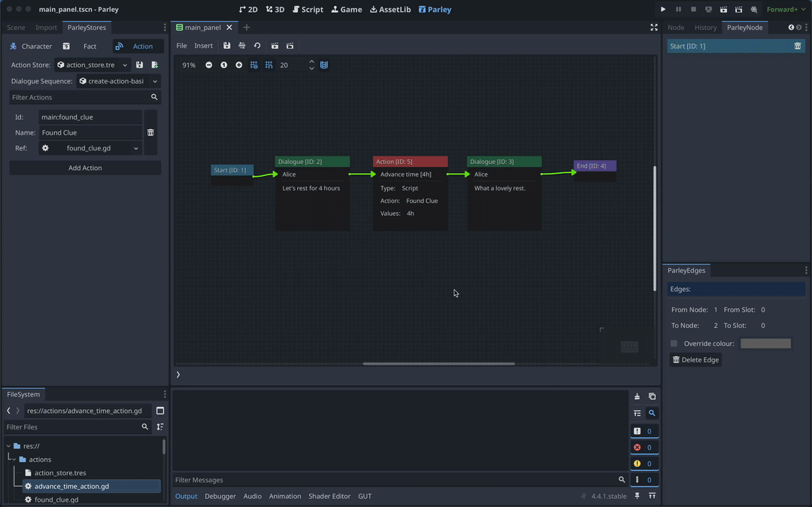Viewport: 812px width, 507px height.
Task: Toggle the error messages filter in Output
Action: click(x=644, y=448)
